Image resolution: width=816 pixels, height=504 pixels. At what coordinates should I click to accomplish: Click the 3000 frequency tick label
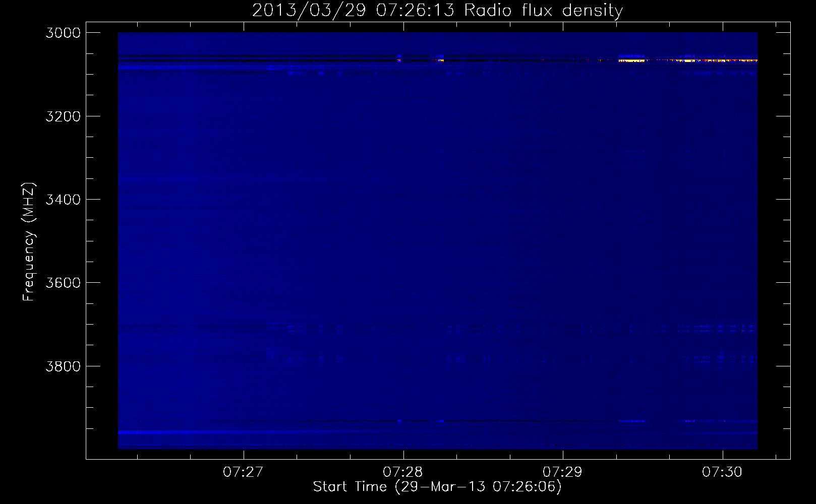tap(63, 33)
